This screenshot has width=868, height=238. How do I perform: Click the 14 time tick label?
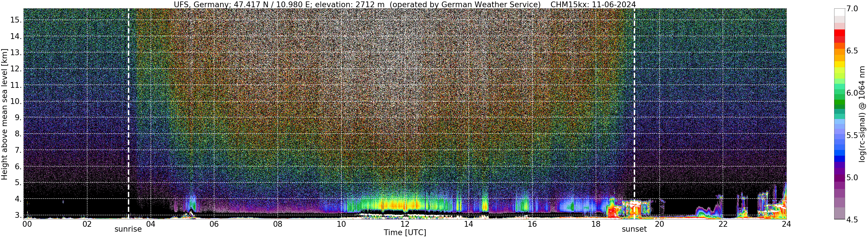coord(468,224)
